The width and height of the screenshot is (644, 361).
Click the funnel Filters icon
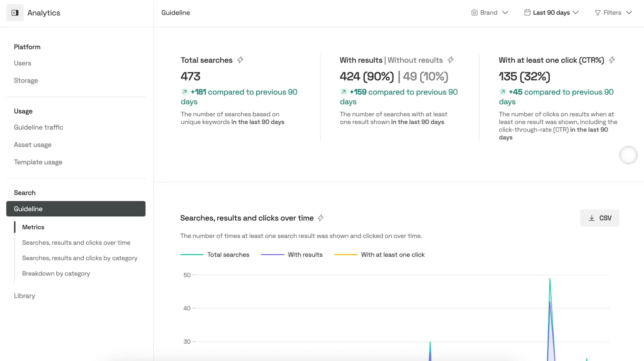pos(597,13)
